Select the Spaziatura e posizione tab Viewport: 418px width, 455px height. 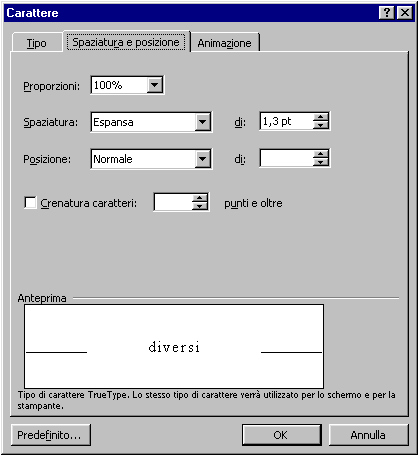[x=126, y=42]
